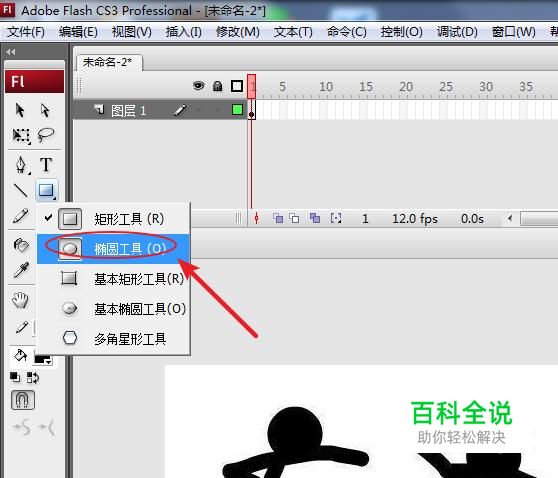Click the timeline panel drag grip
558x478 pixels.
pos(79,86)
